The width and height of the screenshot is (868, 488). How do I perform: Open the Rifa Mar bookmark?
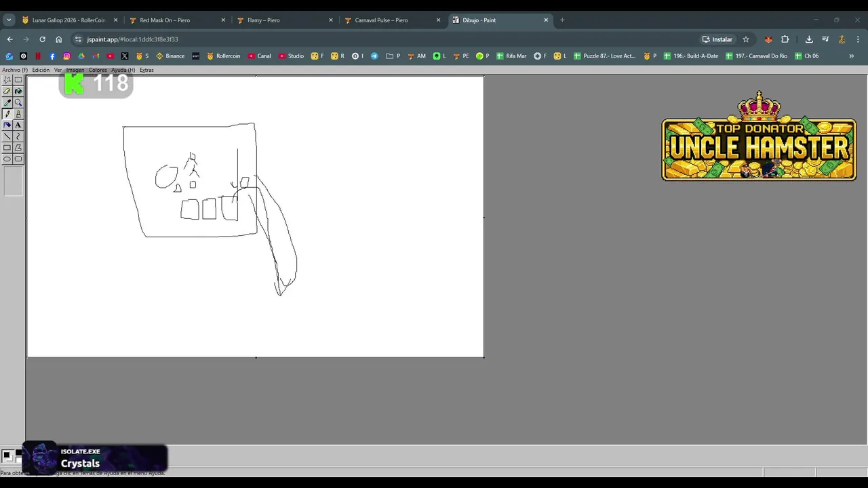pyautogui.click(x=511, y=56)
